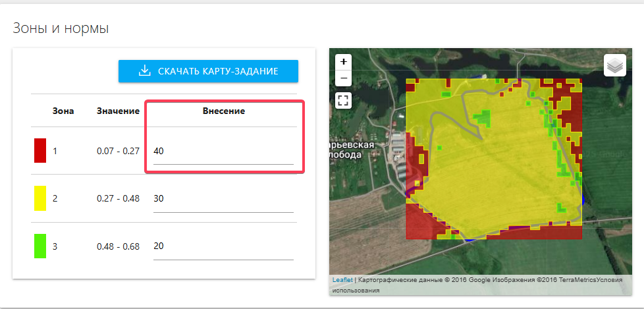Click the Внесение field with value 40
The image size is (644, 309).
pyautogui.click(x=223, y=151)
